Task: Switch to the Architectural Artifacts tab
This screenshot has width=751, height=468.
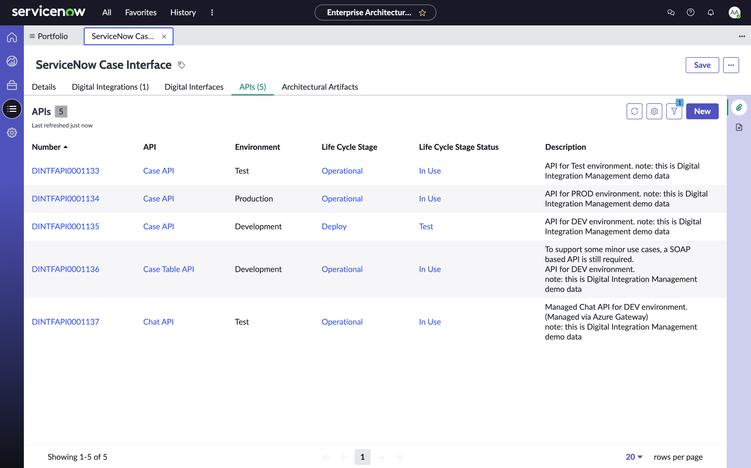Action: tap(319, 87)
